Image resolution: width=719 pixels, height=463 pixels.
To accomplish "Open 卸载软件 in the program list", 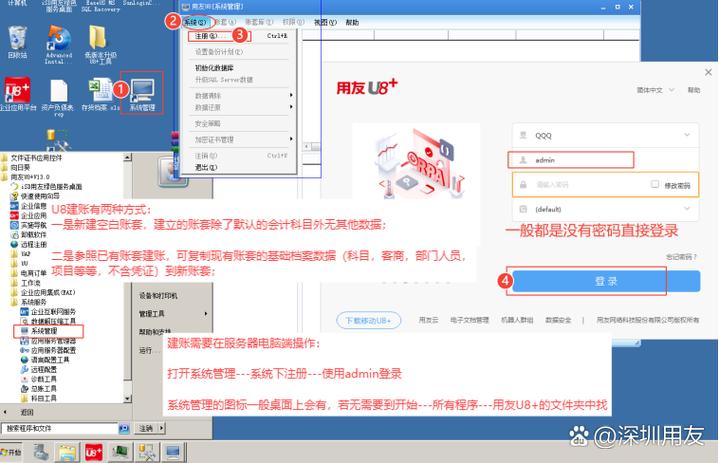I will tap(29, 235).
